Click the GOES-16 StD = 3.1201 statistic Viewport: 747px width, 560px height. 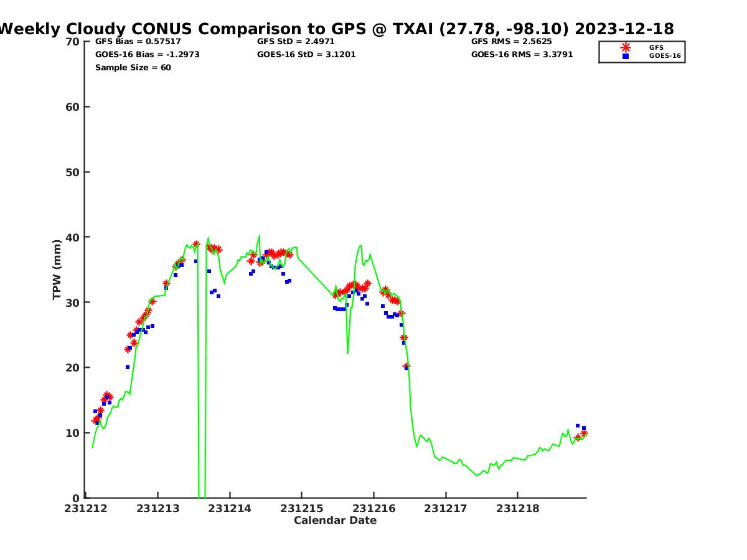pyautogui.click(x=306, y=55)
